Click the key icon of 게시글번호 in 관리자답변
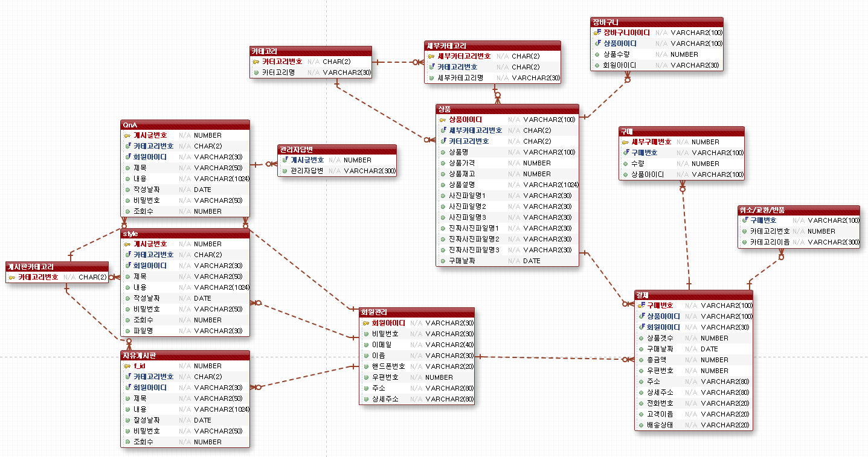 286,159
